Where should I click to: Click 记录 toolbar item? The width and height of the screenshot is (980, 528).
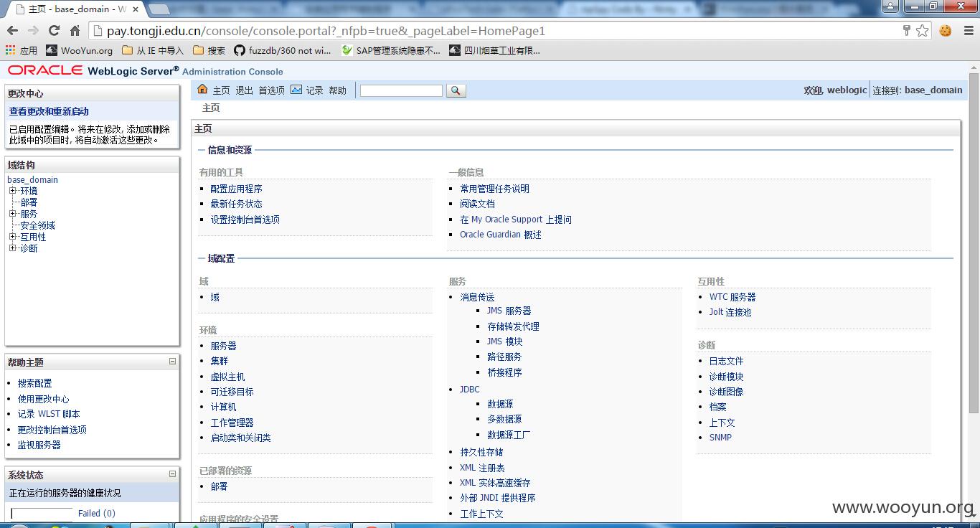pos(315,90)
